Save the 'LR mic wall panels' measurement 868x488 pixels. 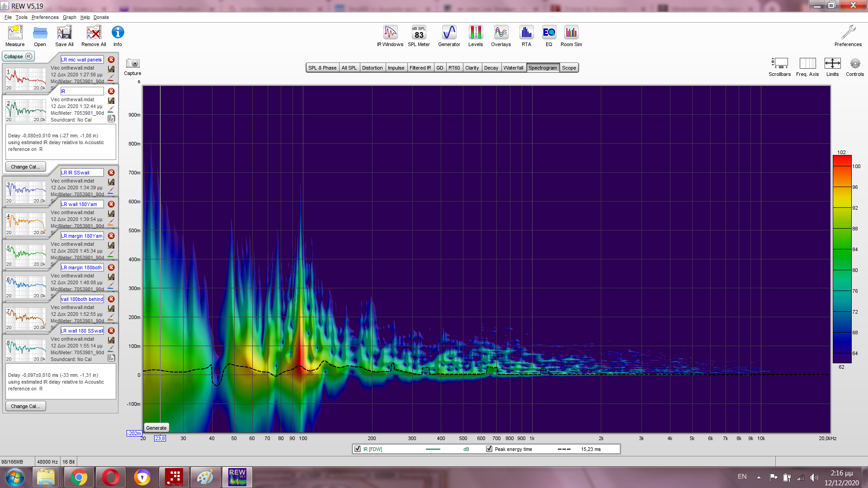pos(111,69)
